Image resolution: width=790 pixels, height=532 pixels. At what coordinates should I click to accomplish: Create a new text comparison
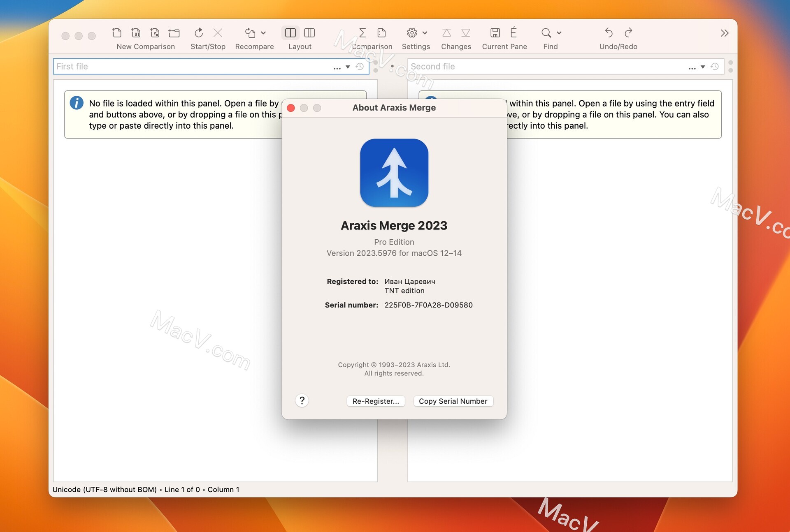pos(117,32)
